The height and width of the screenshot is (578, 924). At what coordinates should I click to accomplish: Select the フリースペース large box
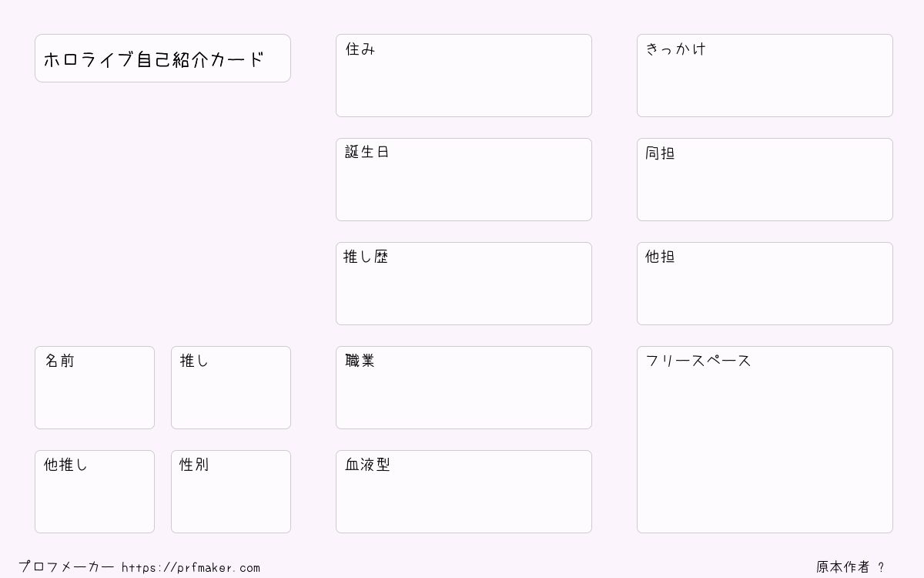(x=765, y=439)
